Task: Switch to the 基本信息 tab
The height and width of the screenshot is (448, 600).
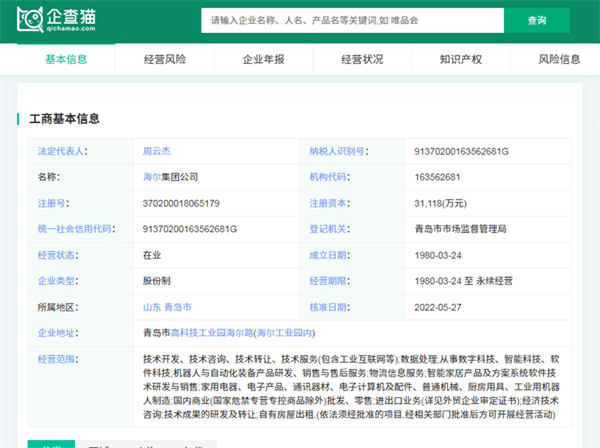Action: 66,59
